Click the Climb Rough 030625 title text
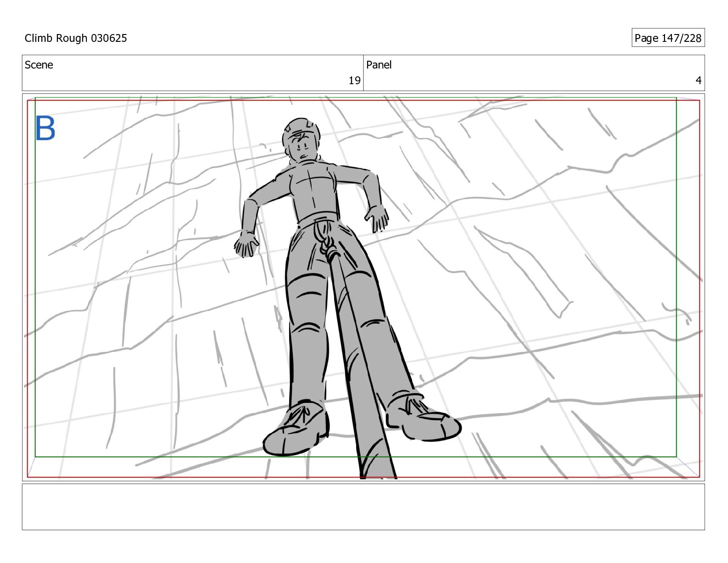Screen dimensions: 728x563 click(x=76, y=38)
